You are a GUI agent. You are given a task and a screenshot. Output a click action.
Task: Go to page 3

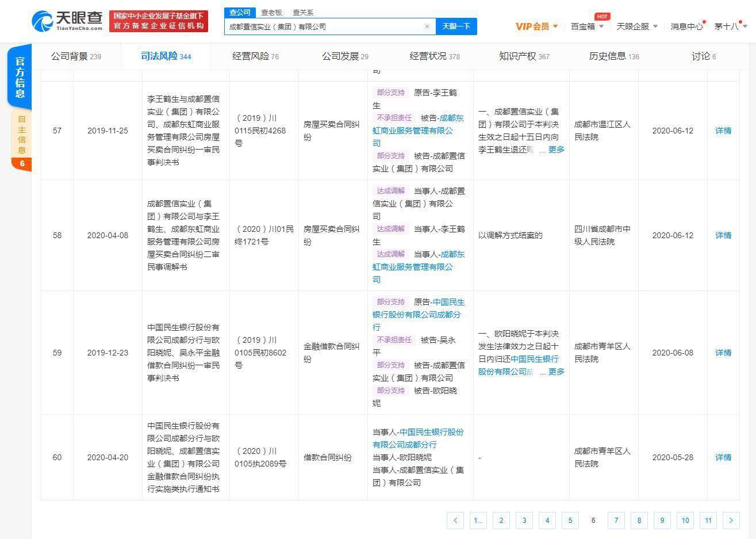524,520
